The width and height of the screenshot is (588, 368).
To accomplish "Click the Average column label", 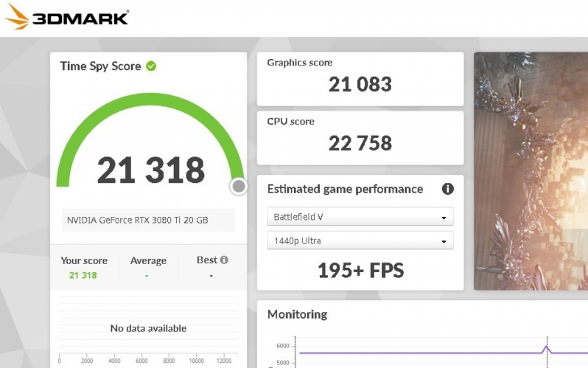I will point(148,260).
